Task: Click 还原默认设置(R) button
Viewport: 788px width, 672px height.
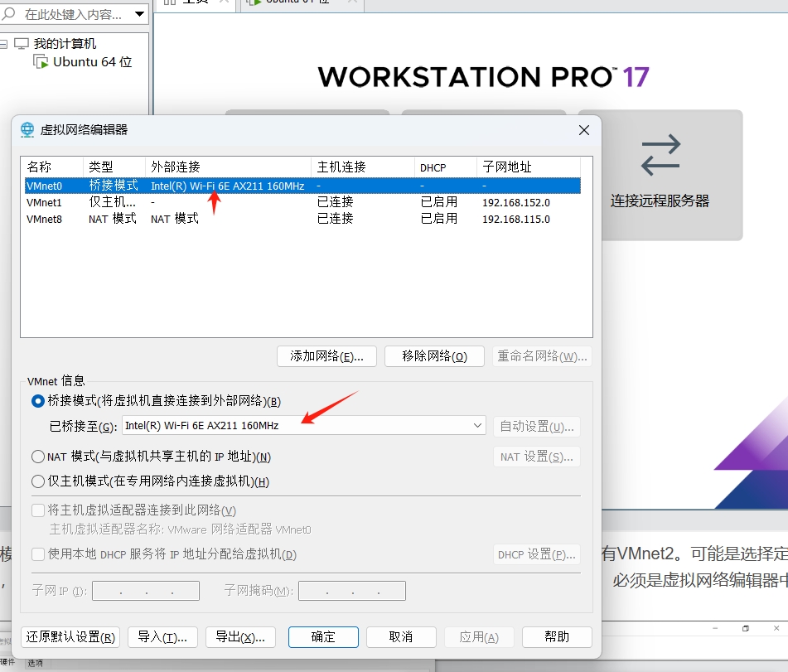Action: (x=70, y=637)
